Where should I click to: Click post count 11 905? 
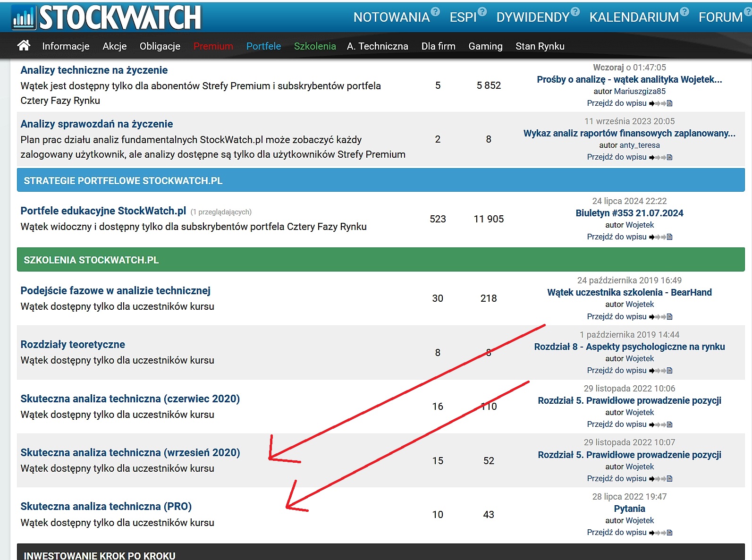[x=489, y=219]
